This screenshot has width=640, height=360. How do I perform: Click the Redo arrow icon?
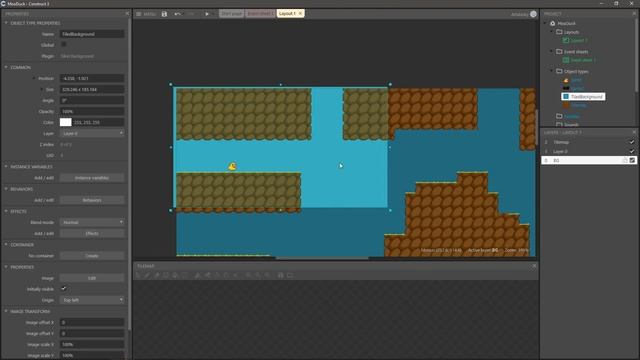[191, 14]
